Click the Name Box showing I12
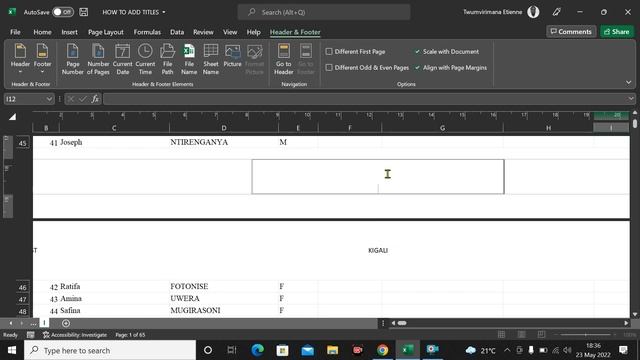This screenshot has height=360, width=640. tap(24, 99)
